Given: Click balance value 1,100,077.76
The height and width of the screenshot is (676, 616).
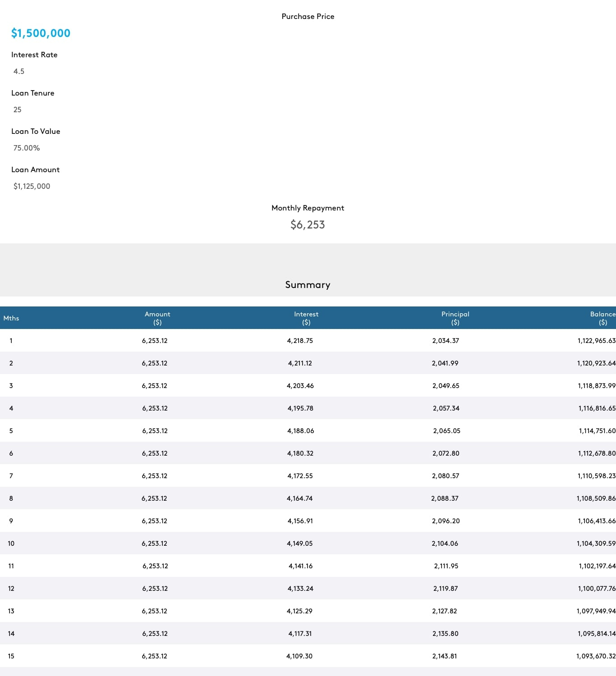Looking at the screenshot, I should (x=597, y=589).
